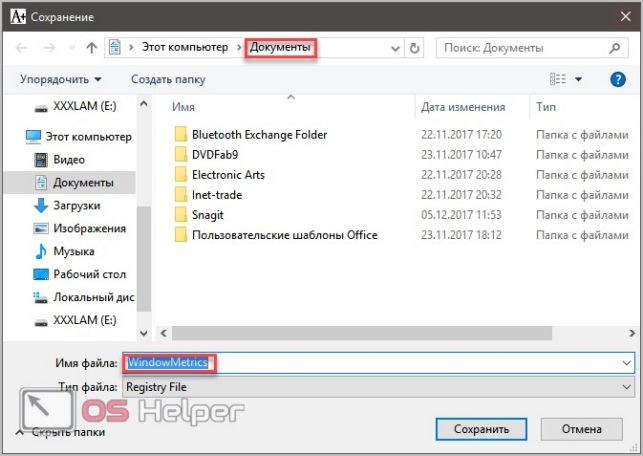Open 'Локальный диск' in navigation pane
The image size is (643, 456).
[84, 297]
